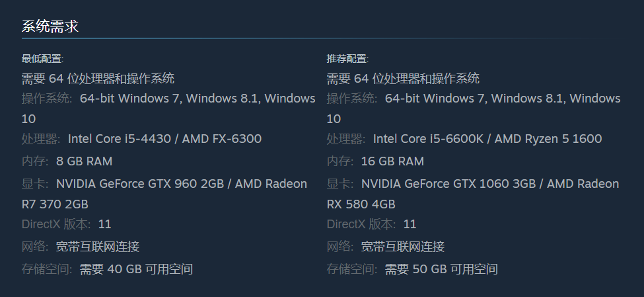Click minimum processor text Intel Core i5-4430
This screenshot has height=297, width=644.
click(120, 139)
